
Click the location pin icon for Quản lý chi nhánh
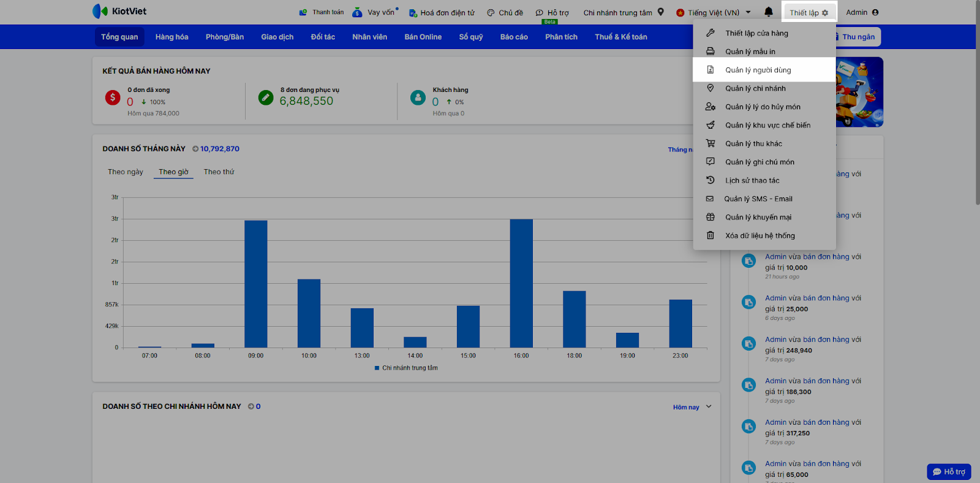point(710,88)
